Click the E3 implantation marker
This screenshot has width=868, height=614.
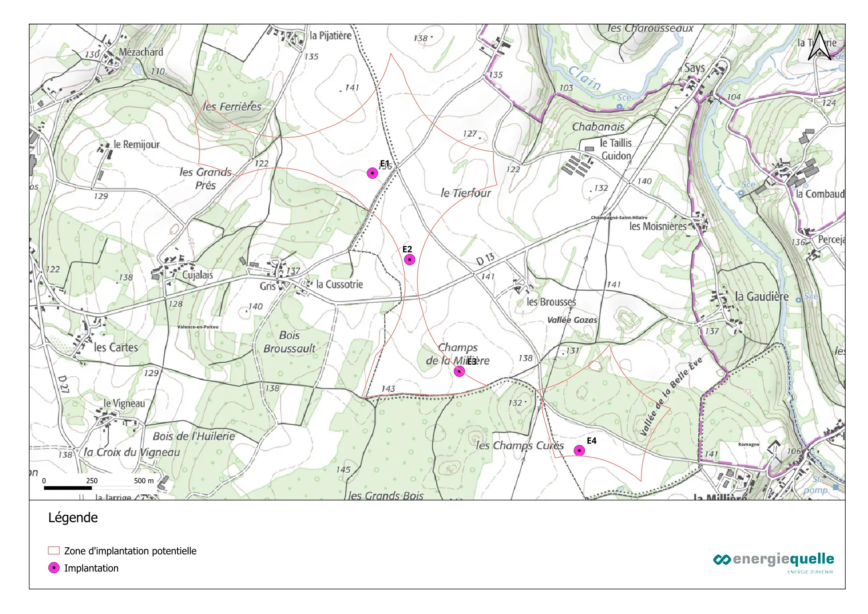click(459, 371)
